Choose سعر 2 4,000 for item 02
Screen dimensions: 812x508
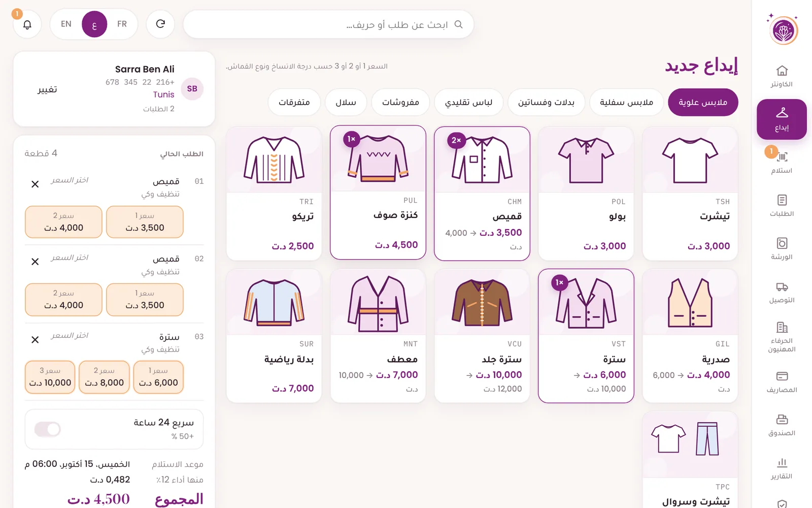point(63,300)
